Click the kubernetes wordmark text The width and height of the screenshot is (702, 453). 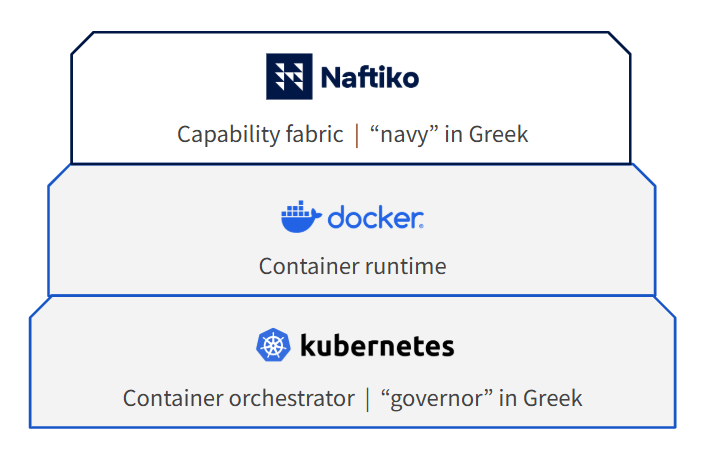coord(377,347)
